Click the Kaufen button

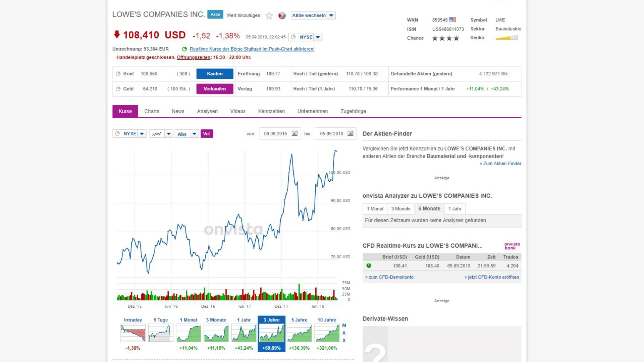point(215,74)
